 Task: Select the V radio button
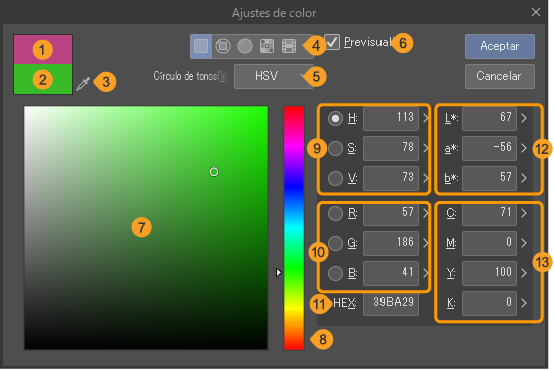pyautogui.click(x=335, y=178)
